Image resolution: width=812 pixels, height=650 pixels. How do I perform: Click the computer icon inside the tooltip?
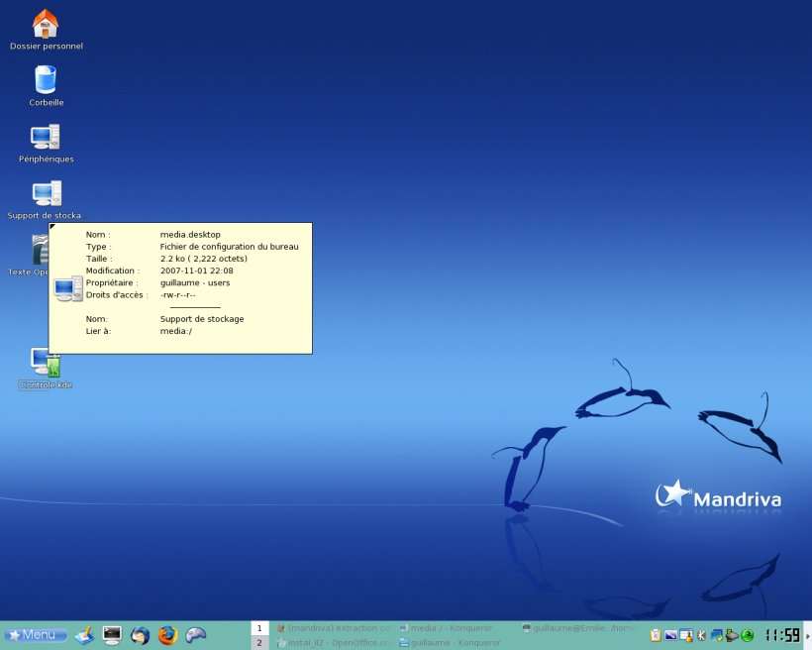68,288
